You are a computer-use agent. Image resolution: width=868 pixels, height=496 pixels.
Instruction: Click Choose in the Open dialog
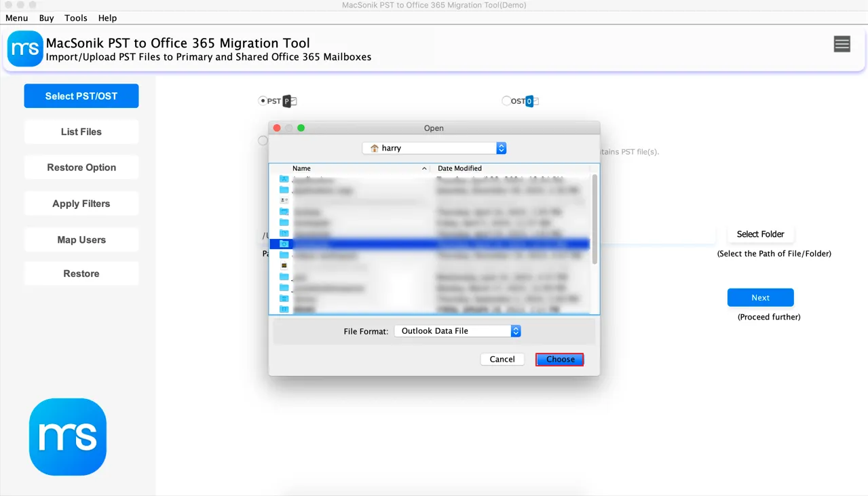coord(560,360)
